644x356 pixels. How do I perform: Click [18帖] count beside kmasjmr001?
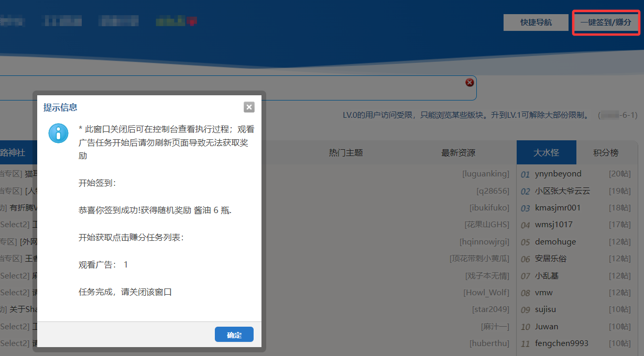click(619, 208)
